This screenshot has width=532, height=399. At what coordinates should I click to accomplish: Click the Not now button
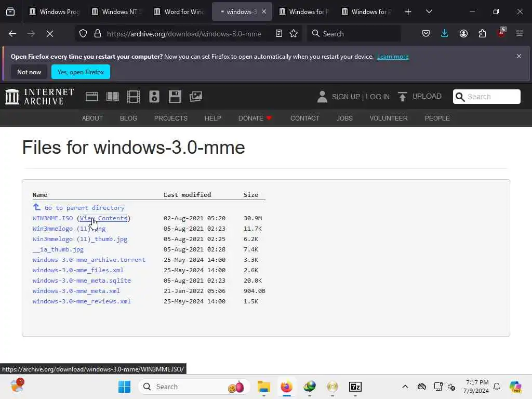coord(29,72)
